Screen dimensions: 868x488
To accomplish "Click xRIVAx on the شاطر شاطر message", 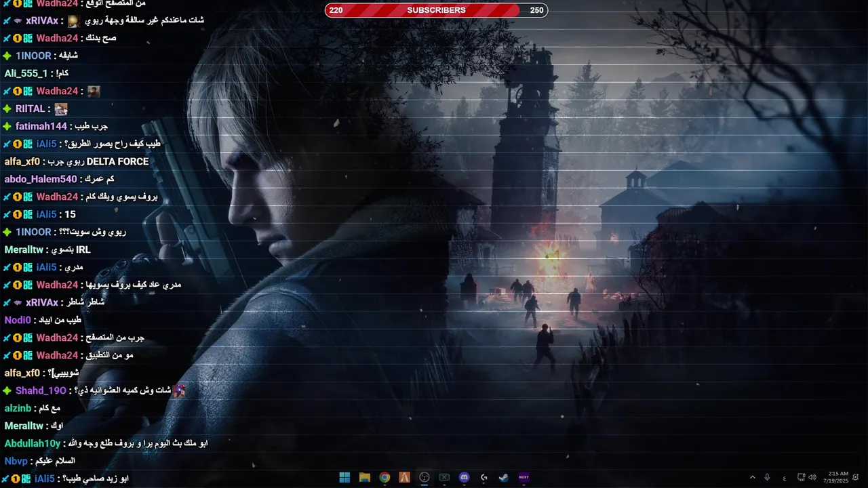I will [x=42, y=302].
